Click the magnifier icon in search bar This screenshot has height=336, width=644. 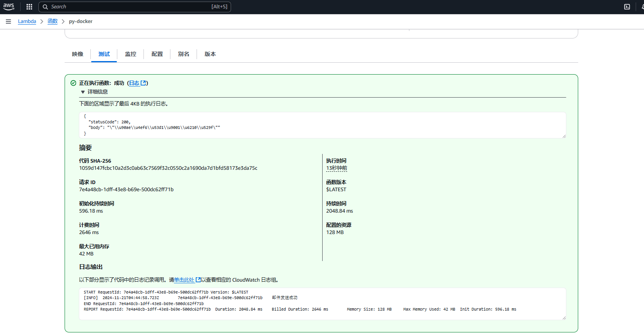pos(46,7)
